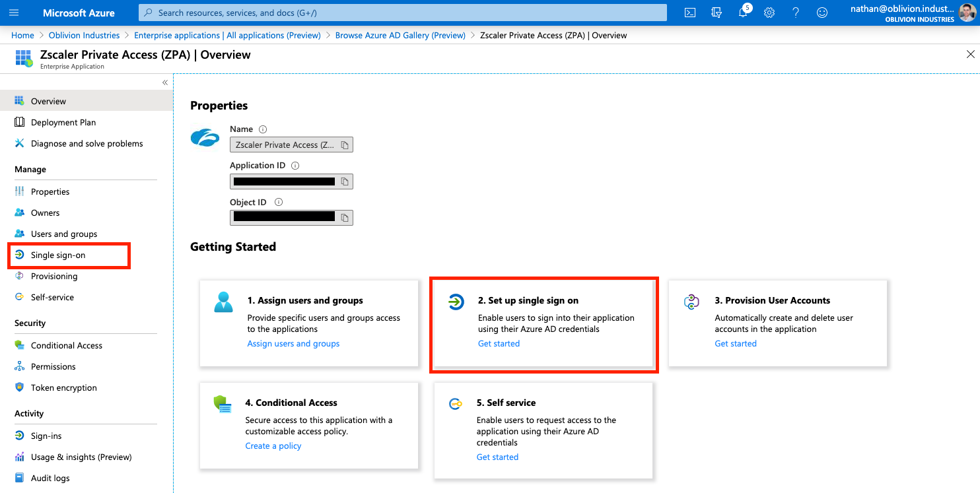Copy the application Name field value
Viewport: 980px width, 493px height.
(345, 145)
